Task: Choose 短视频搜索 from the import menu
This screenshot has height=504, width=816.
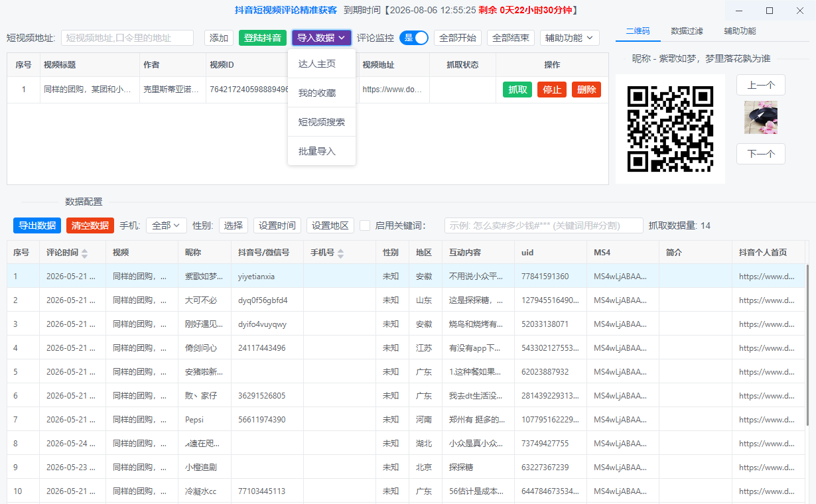Action: pos(322,122)
